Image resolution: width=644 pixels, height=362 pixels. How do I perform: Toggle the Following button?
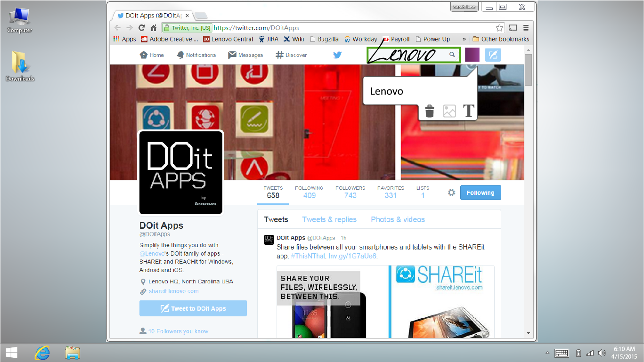click(481, 193)
